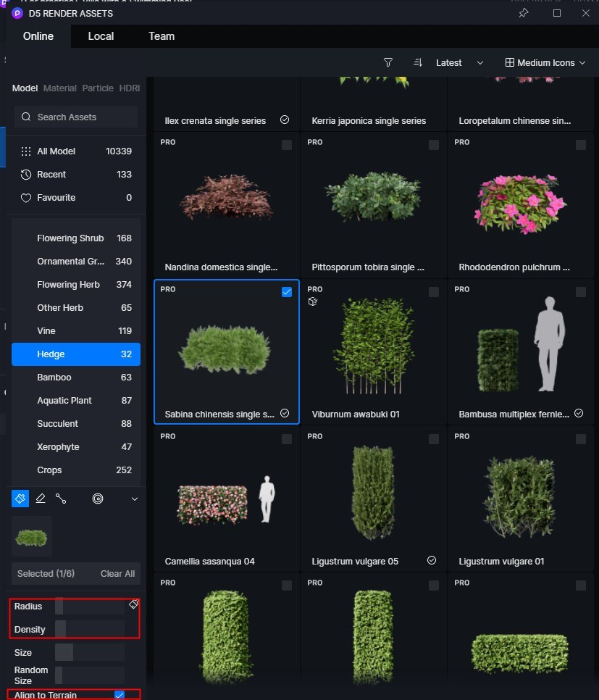The image size is (599, 700).
Task: Click the All Model grid icon
Action: (26, 151)
